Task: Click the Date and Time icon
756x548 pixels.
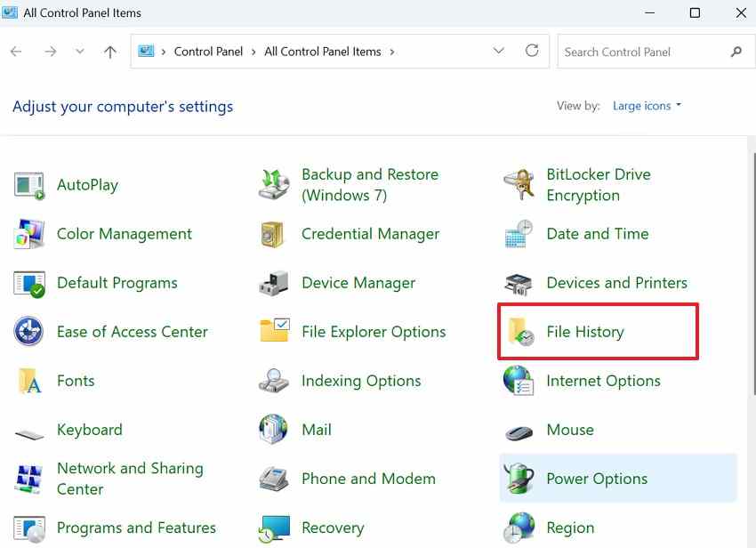Action: (x=519, y=234)
